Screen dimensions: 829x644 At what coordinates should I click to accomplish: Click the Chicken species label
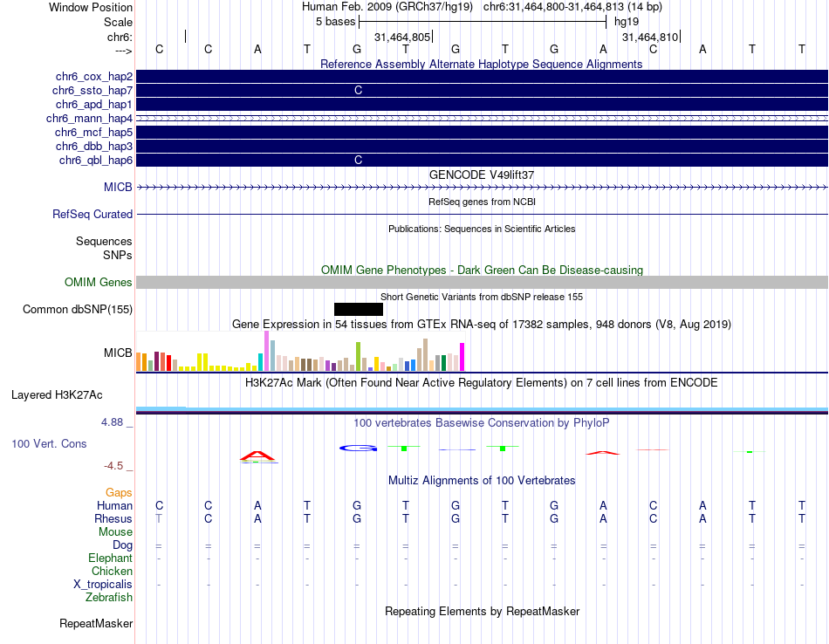112,572
